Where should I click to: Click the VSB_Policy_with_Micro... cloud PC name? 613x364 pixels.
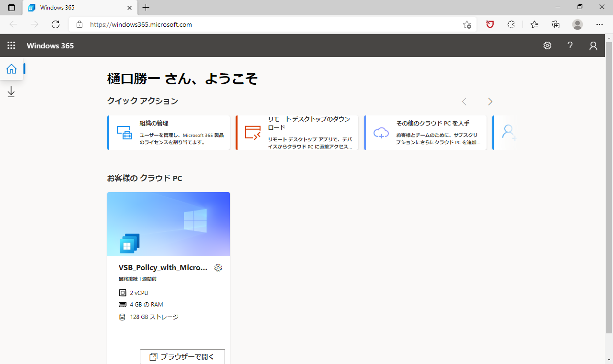pyautogui.click(x=163, y=268)
